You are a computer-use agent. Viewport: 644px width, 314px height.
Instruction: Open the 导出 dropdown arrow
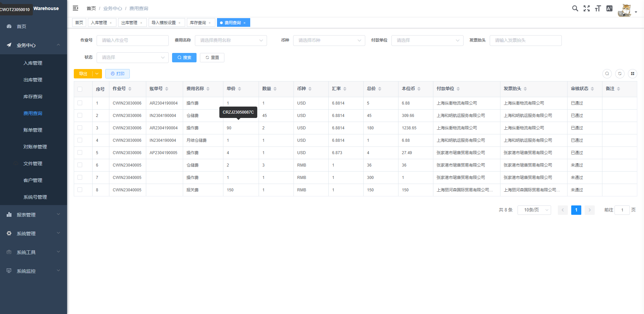pyautogui.click(x=97, y=74)
